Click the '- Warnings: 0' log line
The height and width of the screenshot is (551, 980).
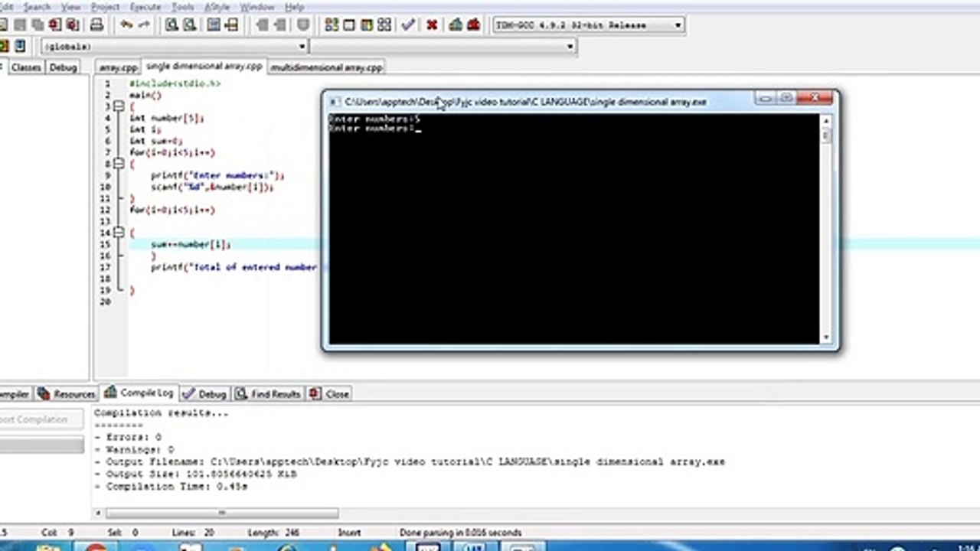(x=134, y=449)
